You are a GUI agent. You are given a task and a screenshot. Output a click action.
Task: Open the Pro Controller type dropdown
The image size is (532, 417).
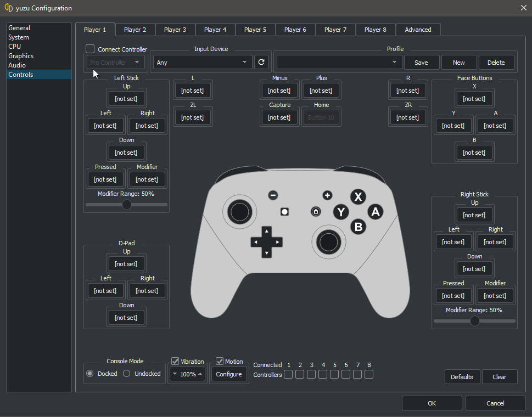pyautogui.click(x=115, y=62)
